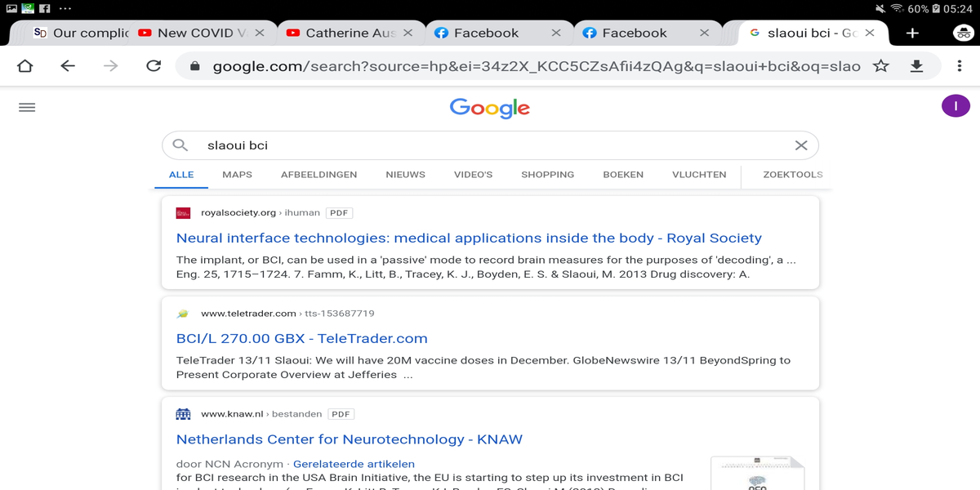Screen dimensions: 980x490
Task: Click Gerelateerde artikelen link
Action: pos(354,464)
